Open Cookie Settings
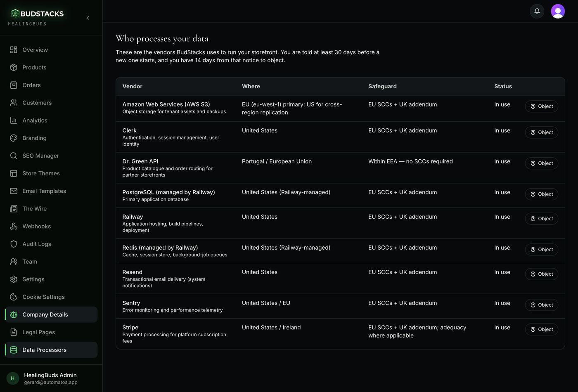This screenshot has width=578, height=392. (51, 297)
